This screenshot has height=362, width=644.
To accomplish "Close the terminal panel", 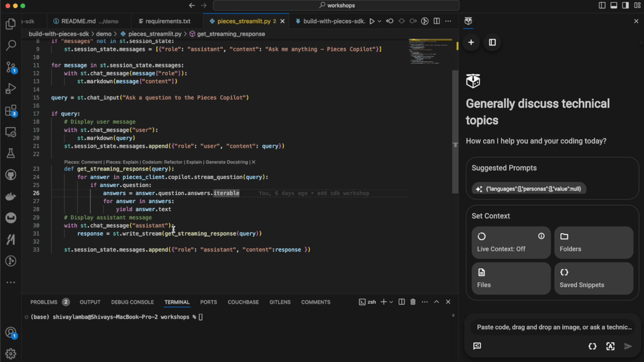I will coord(448,302).
